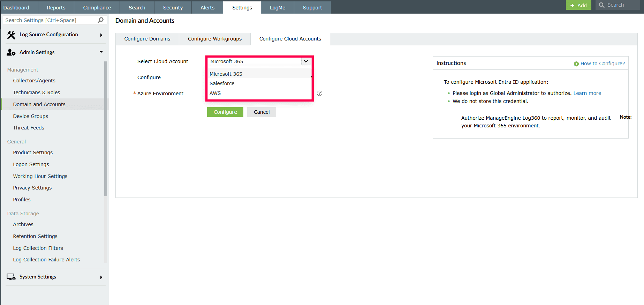The height and width of the screenshot is (305, 644).
Task: Open Log Collection Filters
Action: tap(38, 248)
